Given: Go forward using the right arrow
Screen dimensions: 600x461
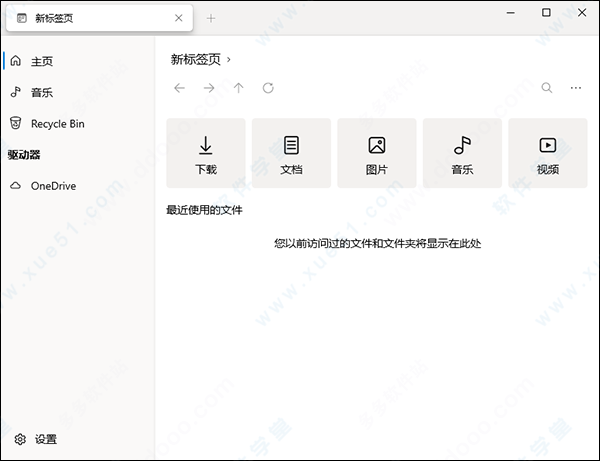Looking at the screenshot, I should tap(209, 88).
